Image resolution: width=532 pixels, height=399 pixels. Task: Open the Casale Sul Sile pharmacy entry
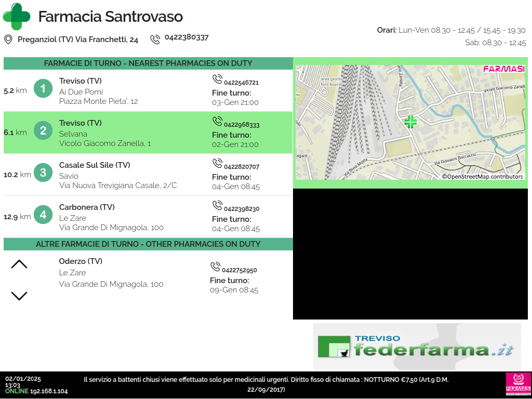click(x=148, y=175)
